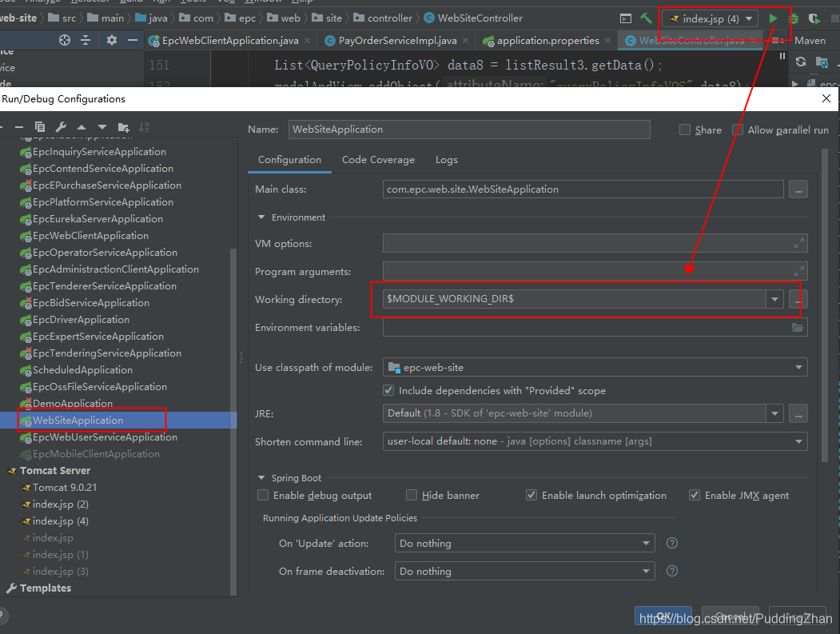Close PayOrderServiceImpl.java tab
The width and height of the screenshot is (840, 634).
pos(465,40)
